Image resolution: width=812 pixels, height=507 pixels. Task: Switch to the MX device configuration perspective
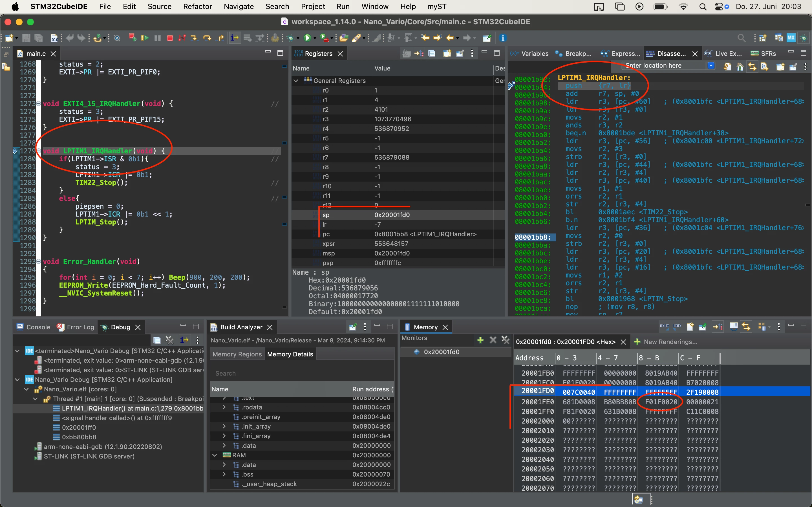click(x=791, y=38)
